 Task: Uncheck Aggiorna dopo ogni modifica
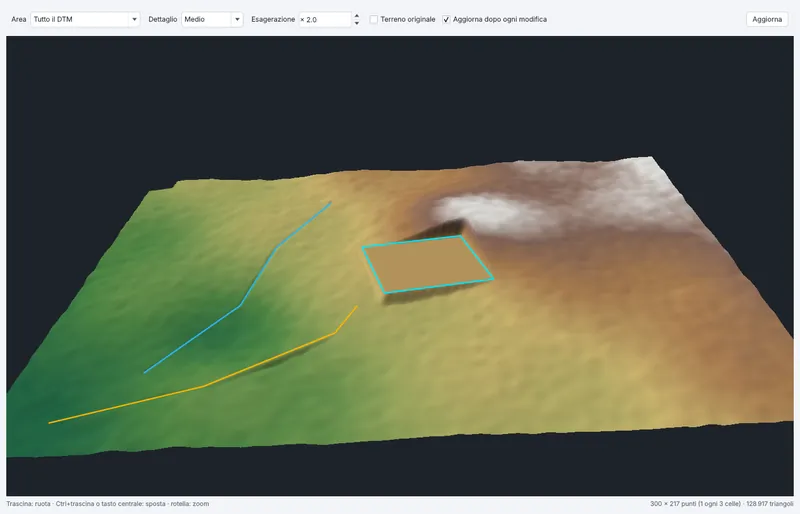tap(446, 19)
